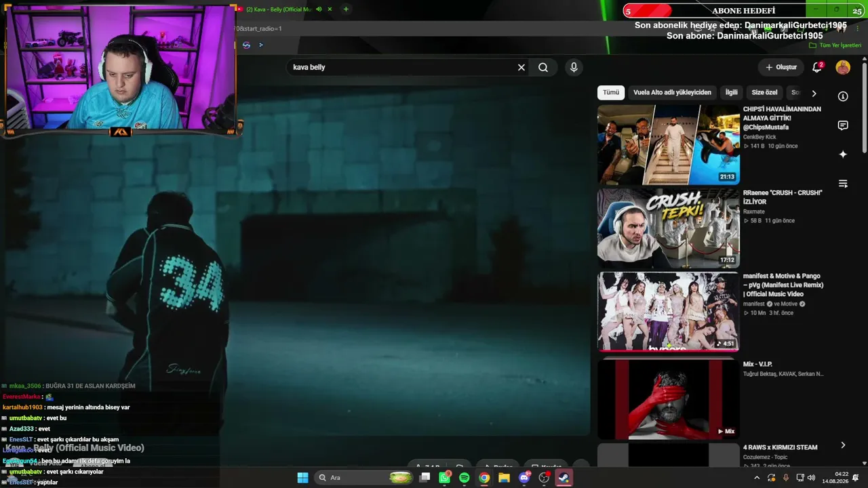This screenshot has width=868, height=488.
Task: Open the CHIPS airport video thumbnail
Action: 669,144
